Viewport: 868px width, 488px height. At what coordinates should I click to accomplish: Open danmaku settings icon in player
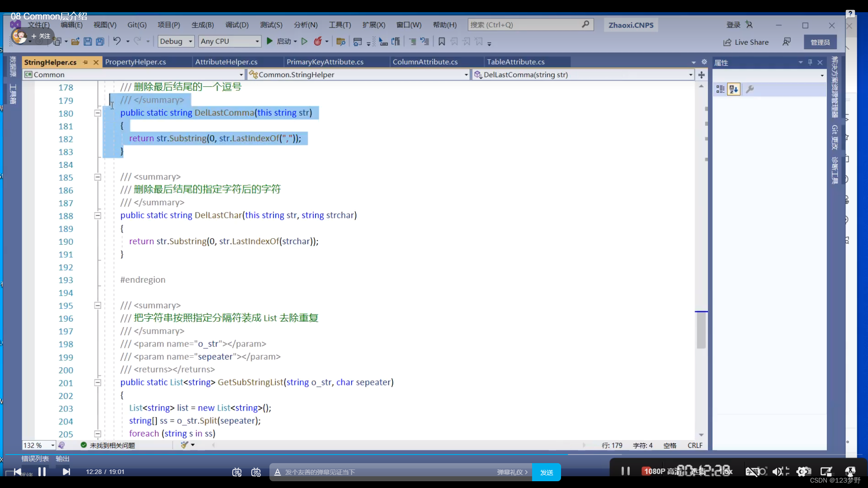coord(256,472)
